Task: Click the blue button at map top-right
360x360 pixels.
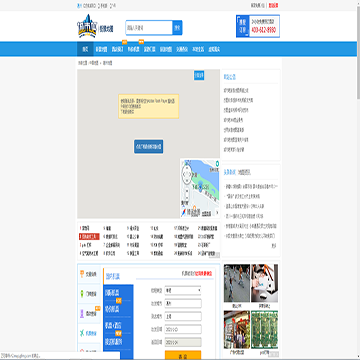Action: coord(199,75)
